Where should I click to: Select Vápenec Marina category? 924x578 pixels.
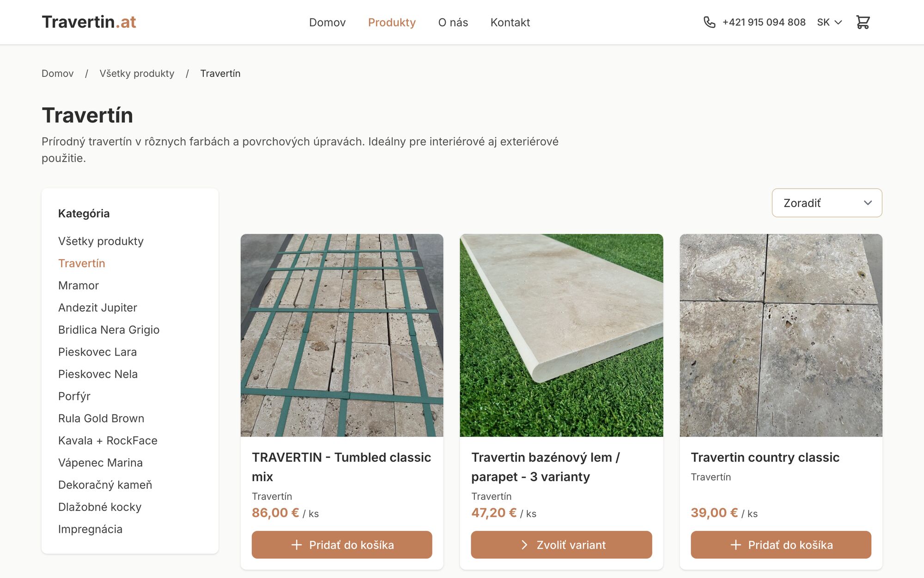coord(100,463)
